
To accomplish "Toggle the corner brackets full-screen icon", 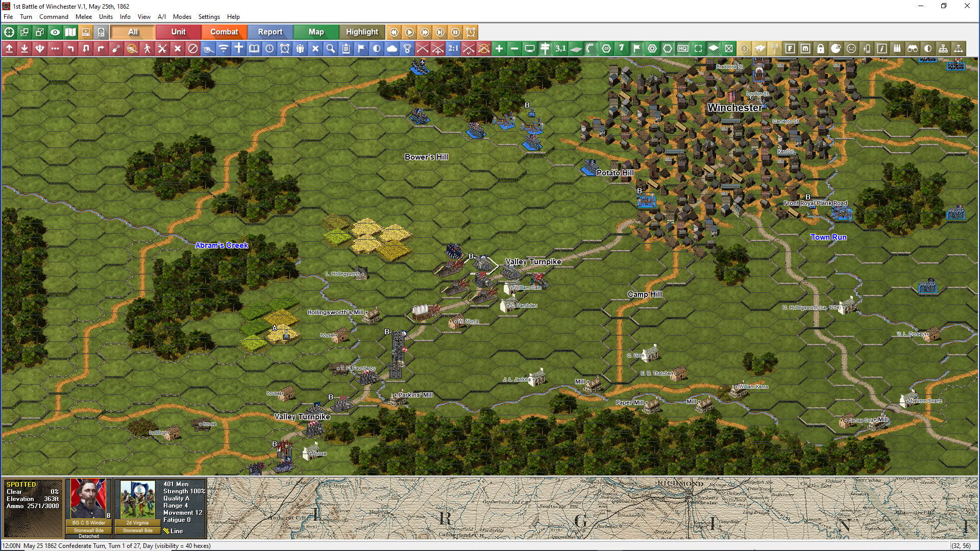I will [698, 48].
